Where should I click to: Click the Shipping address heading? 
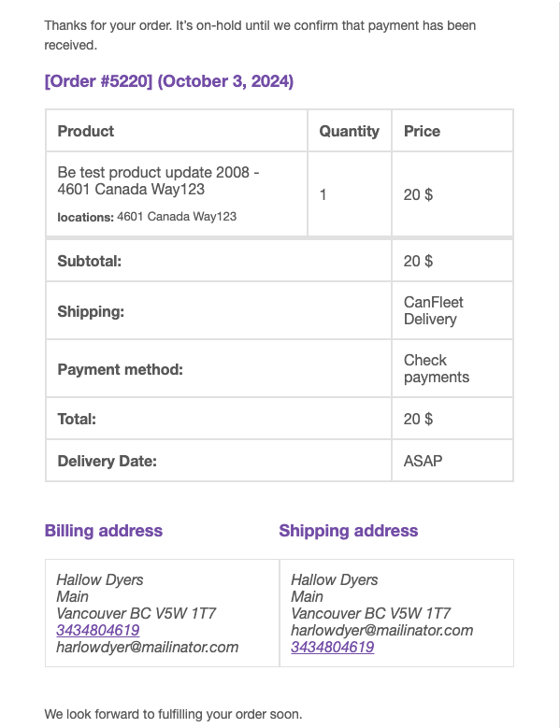(349, 531)
